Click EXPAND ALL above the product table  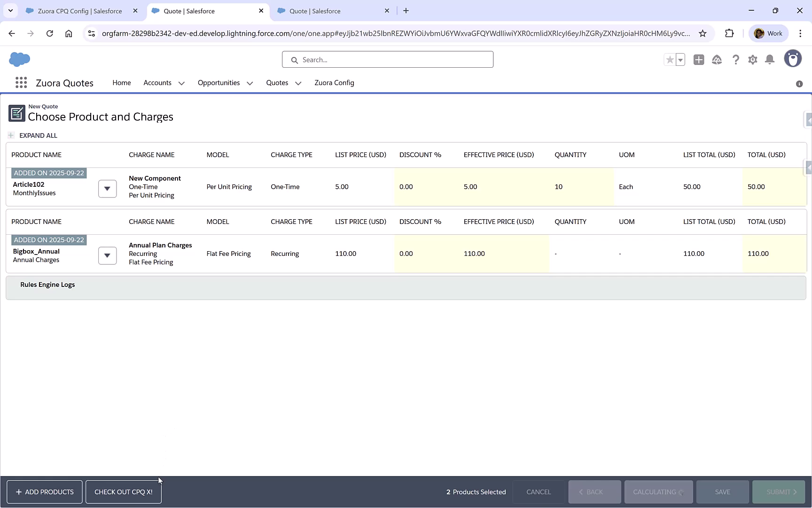[x=38, y=135]
